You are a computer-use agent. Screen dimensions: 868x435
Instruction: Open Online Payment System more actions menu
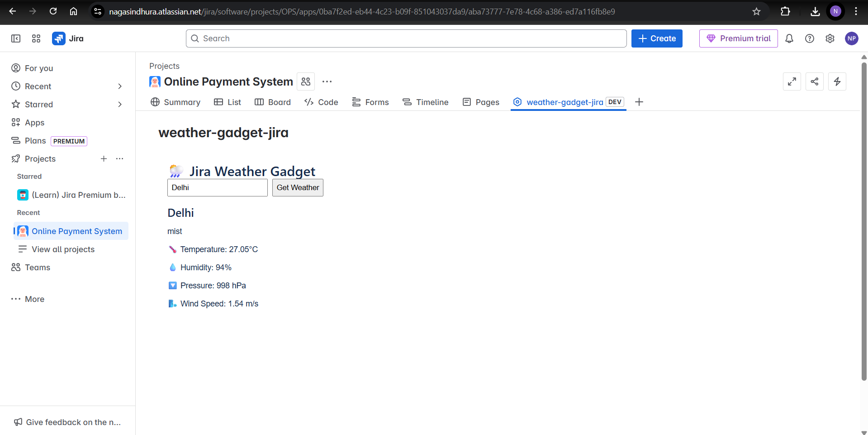pos(327,81)
